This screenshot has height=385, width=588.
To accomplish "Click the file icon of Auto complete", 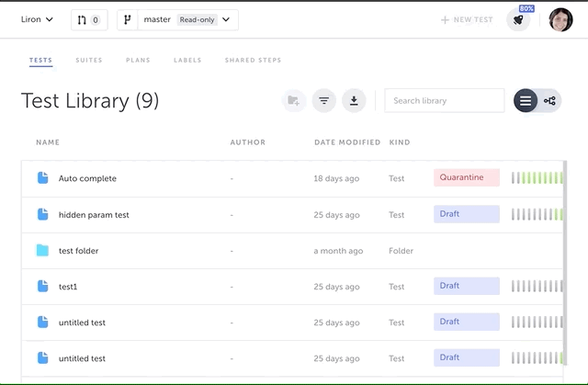I will [43, 177].
